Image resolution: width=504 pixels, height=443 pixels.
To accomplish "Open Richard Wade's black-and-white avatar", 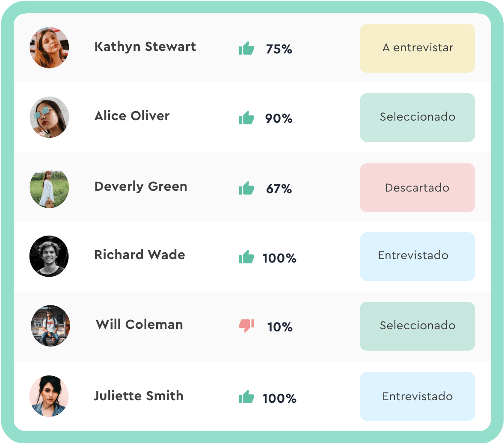I will click(49, 257).
